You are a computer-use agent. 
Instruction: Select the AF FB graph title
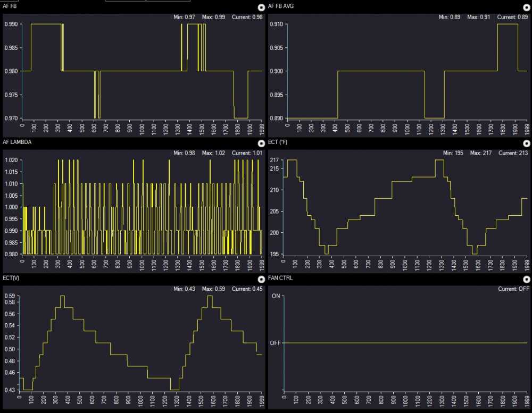pos(10,6)
